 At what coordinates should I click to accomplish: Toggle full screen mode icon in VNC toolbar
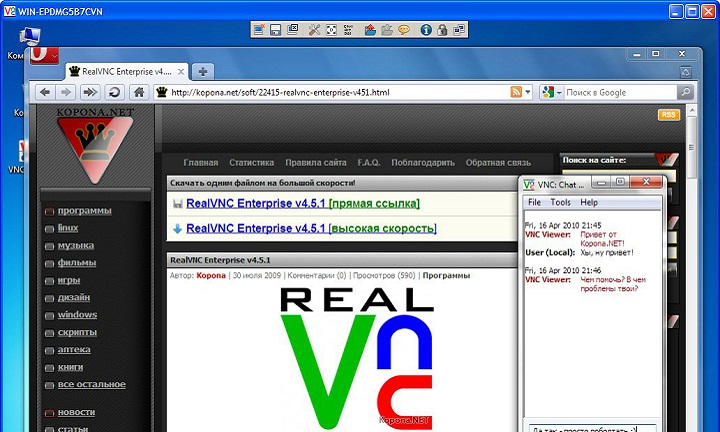(331, 30)
